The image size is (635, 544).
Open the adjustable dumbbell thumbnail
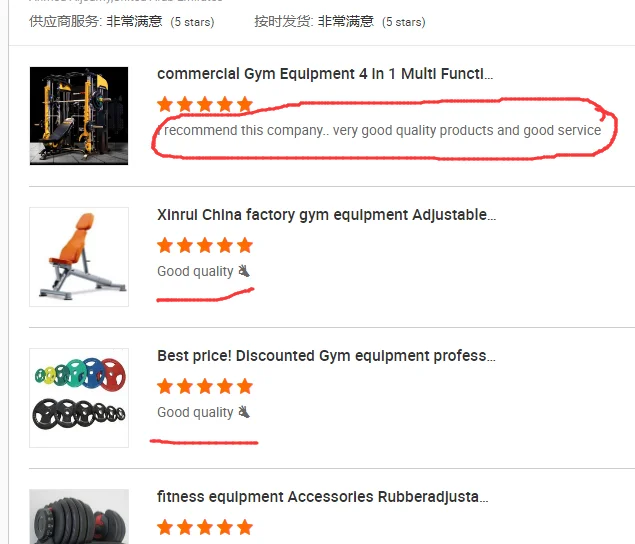79,516
